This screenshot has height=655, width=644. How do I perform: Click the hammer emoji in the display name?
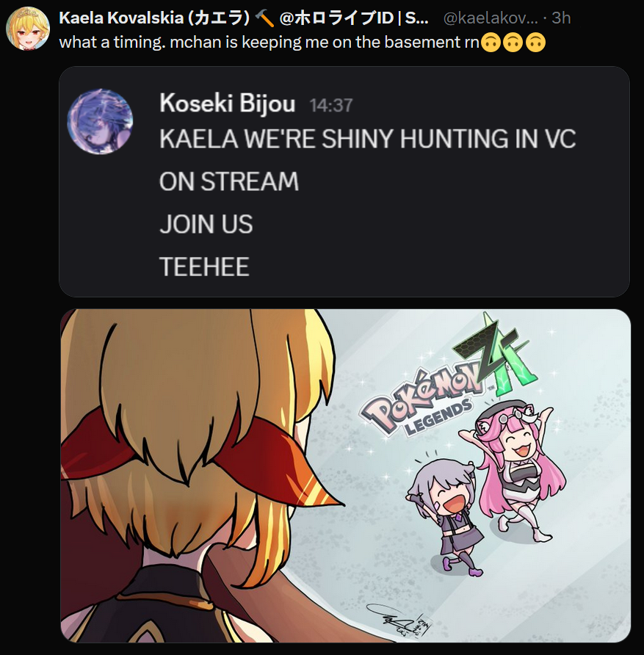[x=264, y=18]
